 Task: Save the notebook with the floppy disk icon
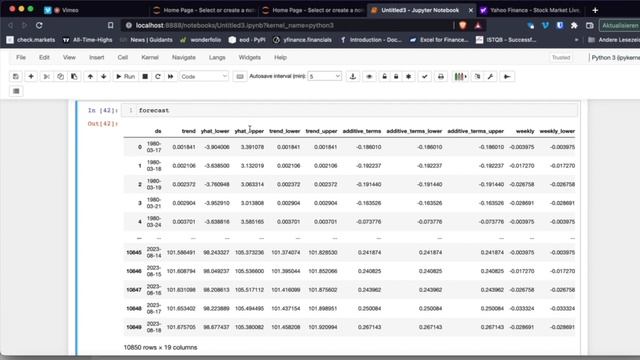(x=16, y=76)
